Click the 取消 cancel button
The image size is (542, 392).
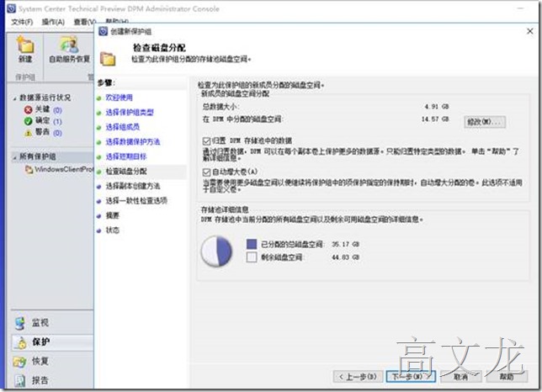[460, 377]
